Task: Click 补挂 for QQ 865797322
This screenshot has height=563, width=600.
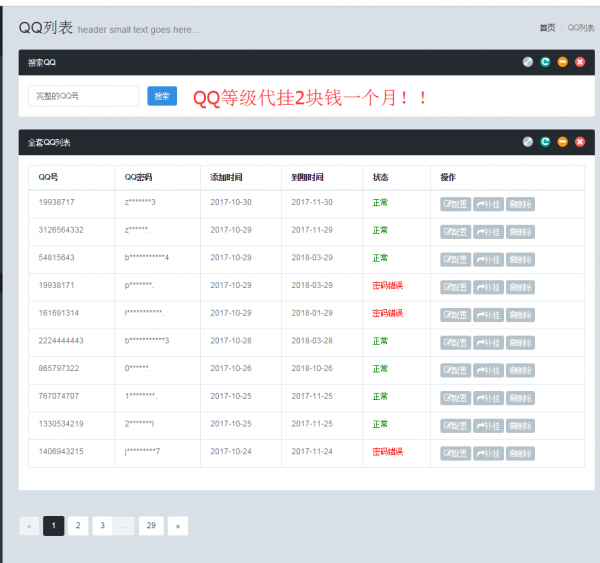Action: click(x=488, y=370)
